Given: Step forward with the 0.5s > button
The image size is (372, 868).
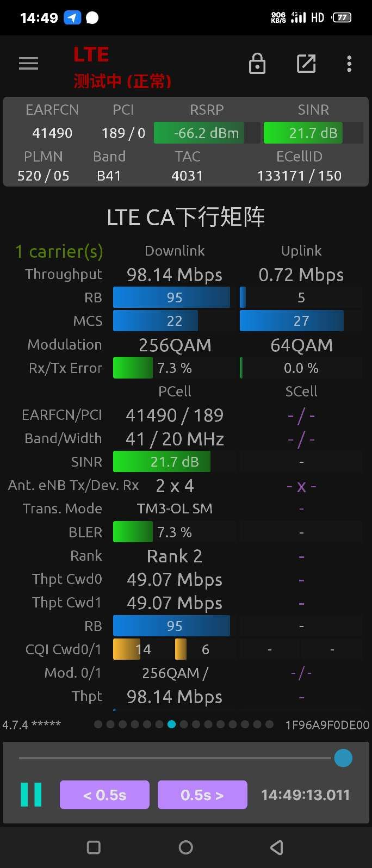Looking at the screenshot, I should [202, 795].
